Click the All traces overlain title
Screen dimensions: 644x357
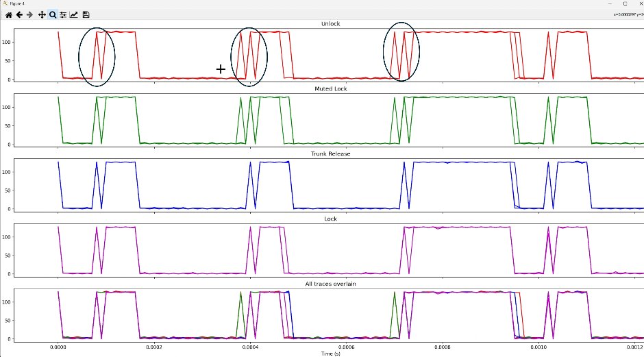331,284
